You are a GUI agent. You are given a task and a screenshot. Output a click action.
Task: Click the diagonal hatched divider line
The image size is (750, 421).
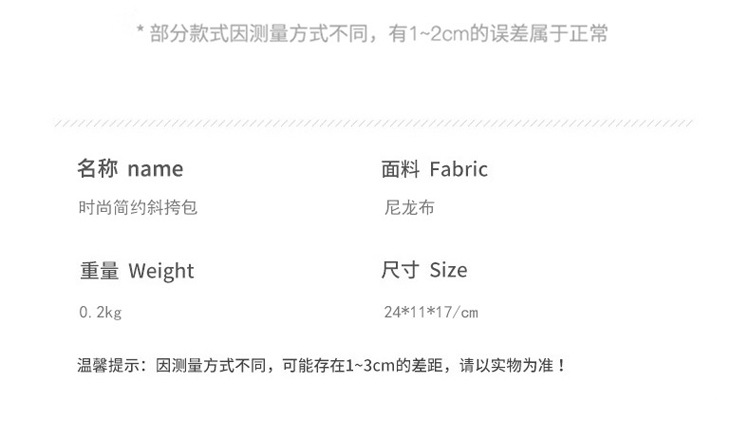[373, 123]
